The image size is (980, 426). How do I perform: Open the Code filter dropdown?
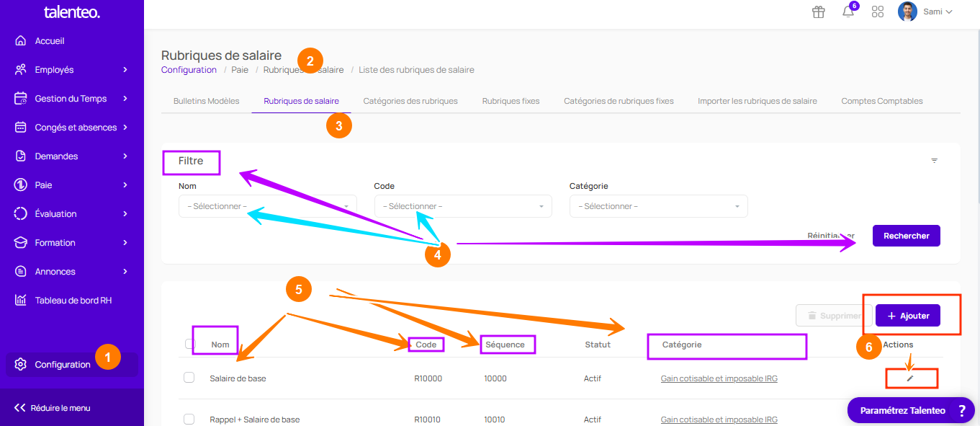click(463, 206)
